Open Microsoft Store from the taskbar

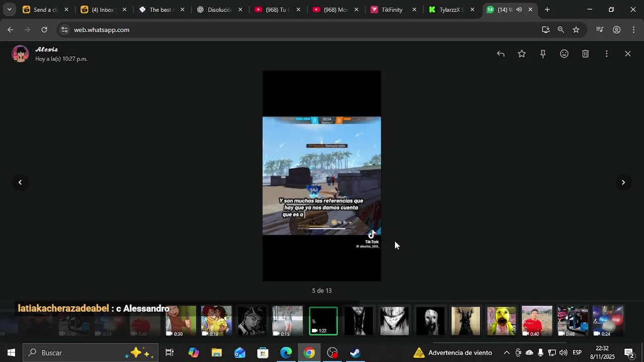(x=263, y=353)
